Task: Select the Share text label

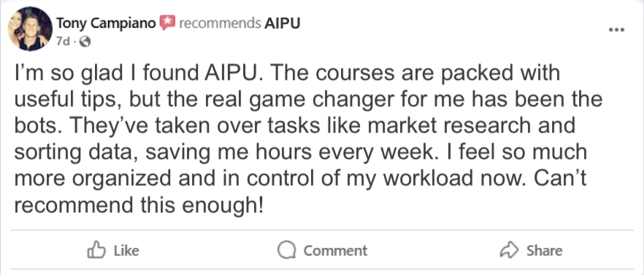Action: [x=544, y=250]
